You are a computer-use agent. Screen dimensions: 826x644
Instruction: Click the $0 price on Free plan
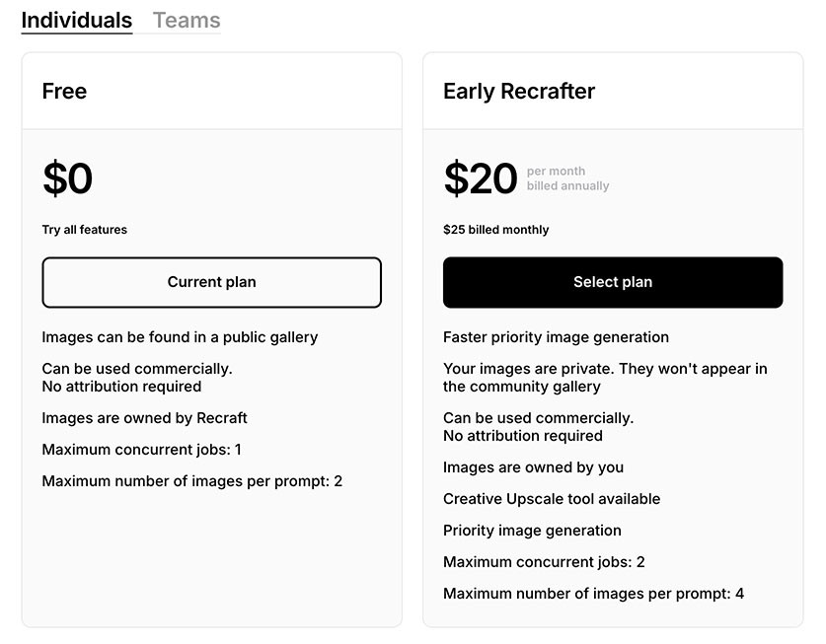pos(67,179)
